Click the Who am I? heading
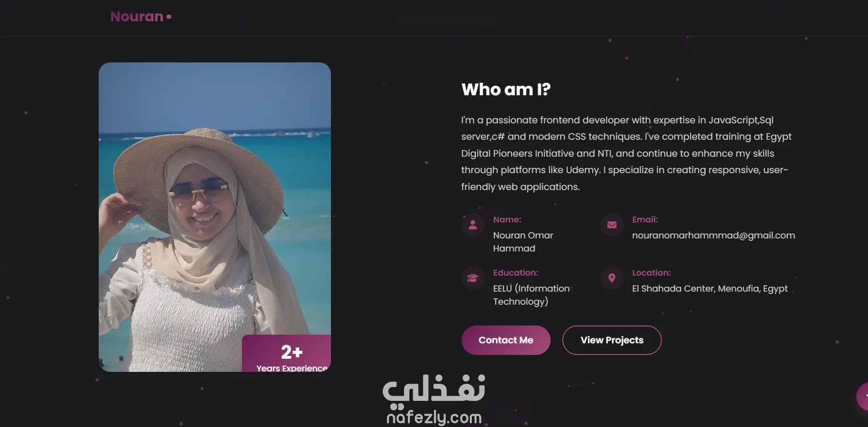Viewport: 868px width, 427px height. point(506,89)
